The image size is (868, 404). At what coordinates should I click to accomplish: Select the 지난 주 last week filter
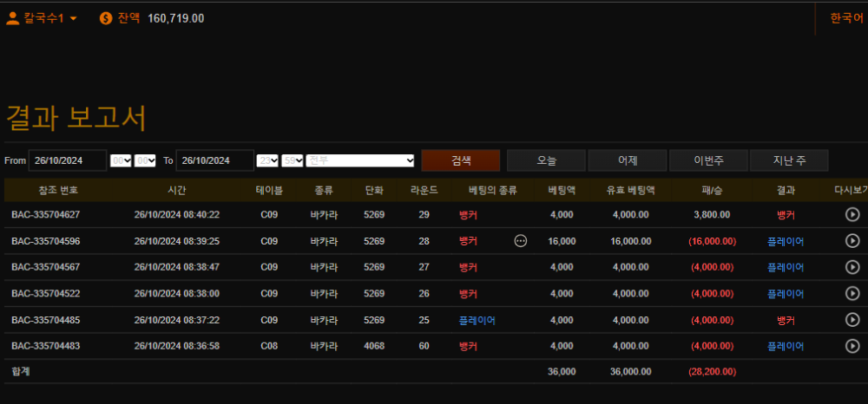click(x=789, y=160)
